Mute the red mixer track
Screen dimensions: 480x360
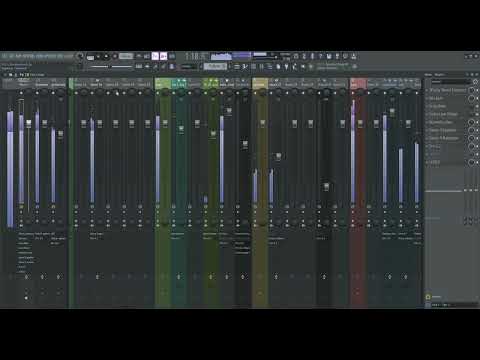[353, 93]
